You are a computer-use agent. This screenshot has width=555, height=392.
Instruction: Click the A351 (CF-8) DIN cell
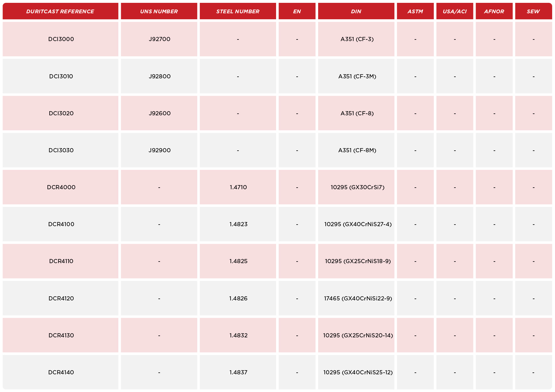coord(356,113)
